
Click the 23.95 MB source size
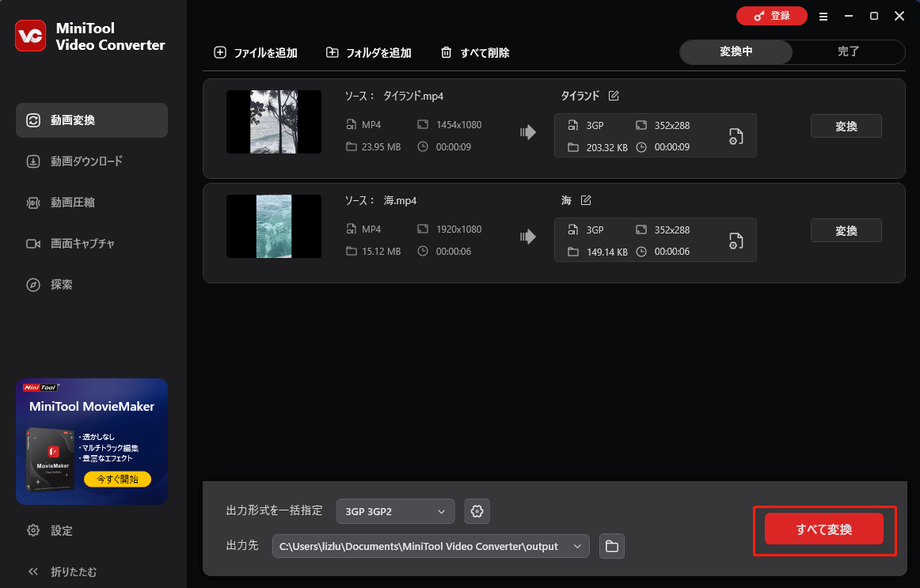[381, 146]
